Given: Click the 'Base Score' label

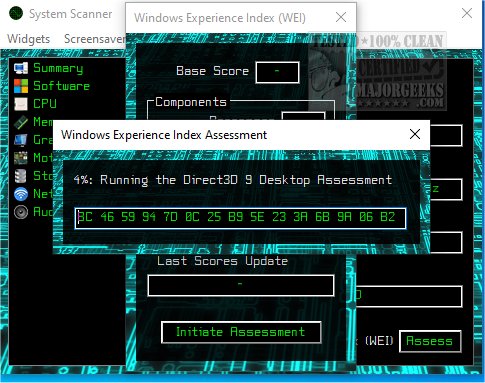Looking at the screenshot, I should (x=212, y=71).
